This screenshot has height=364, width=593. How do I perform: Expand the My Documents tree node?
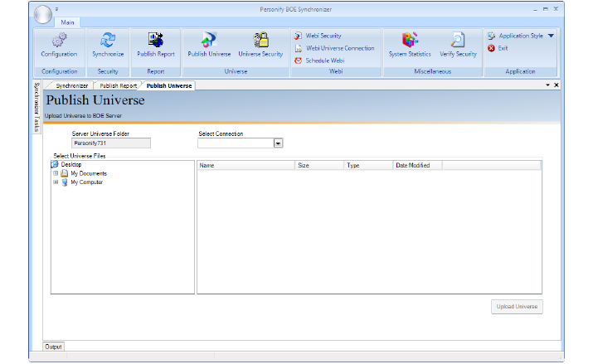coord(56,173)
